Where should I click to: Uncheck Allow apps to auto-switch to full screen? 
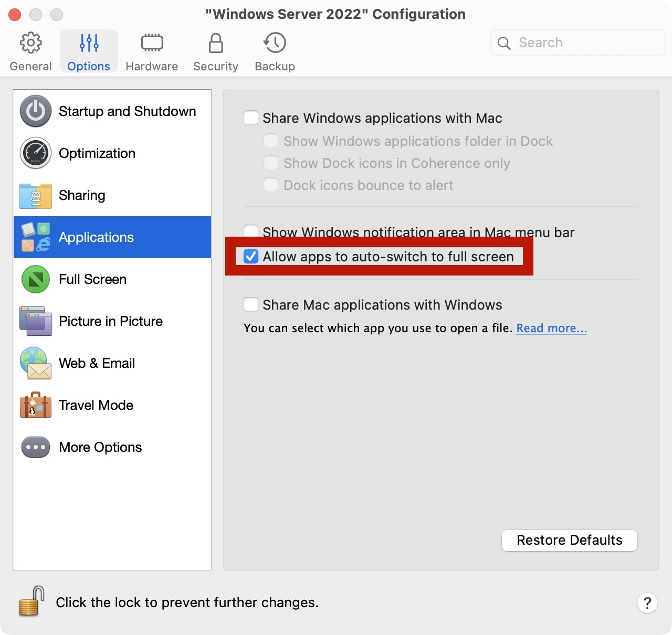point(251,256)
